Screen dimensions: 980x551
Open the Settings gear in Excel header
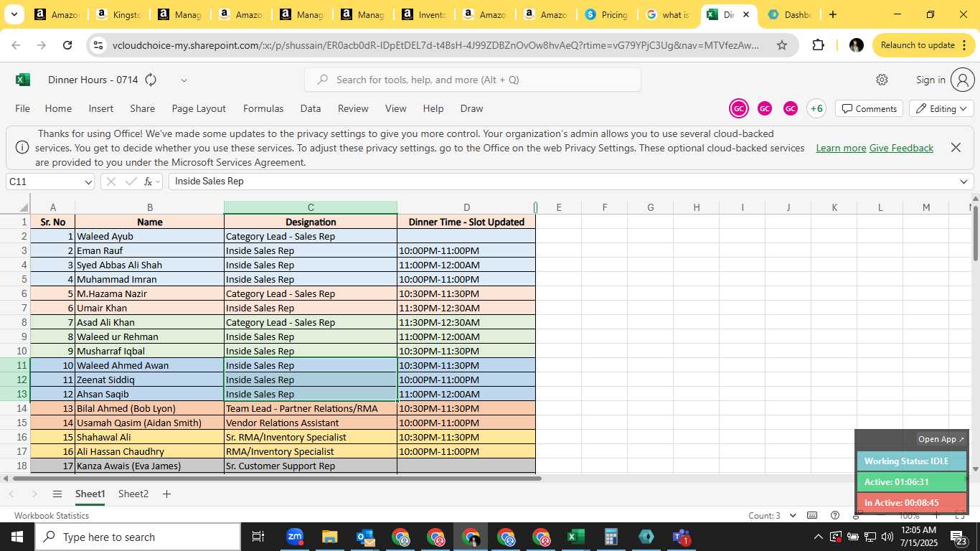[882, 80]
